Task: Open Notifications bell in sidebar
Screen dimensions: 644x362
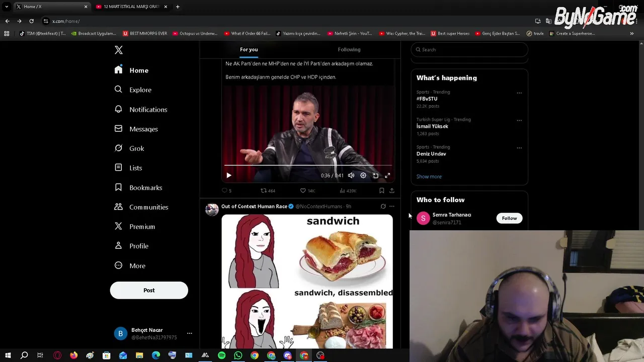Action: point(140,109)
